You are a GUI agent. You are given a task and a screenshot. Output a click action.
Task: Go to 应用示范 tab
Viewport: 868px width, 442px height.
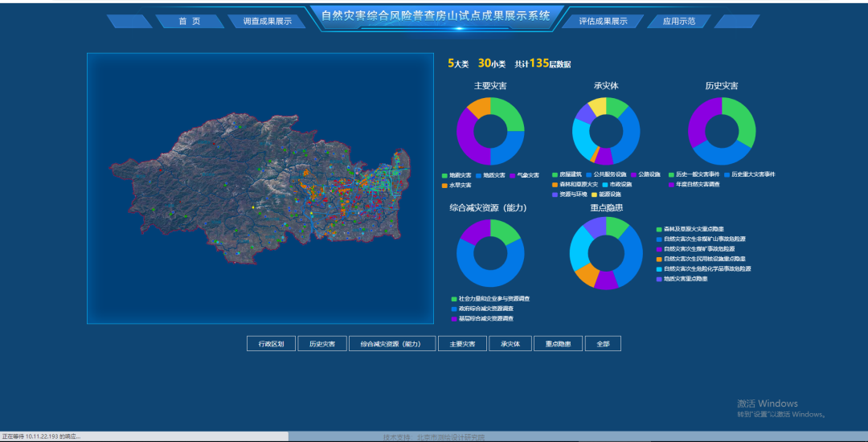point(679,21)
